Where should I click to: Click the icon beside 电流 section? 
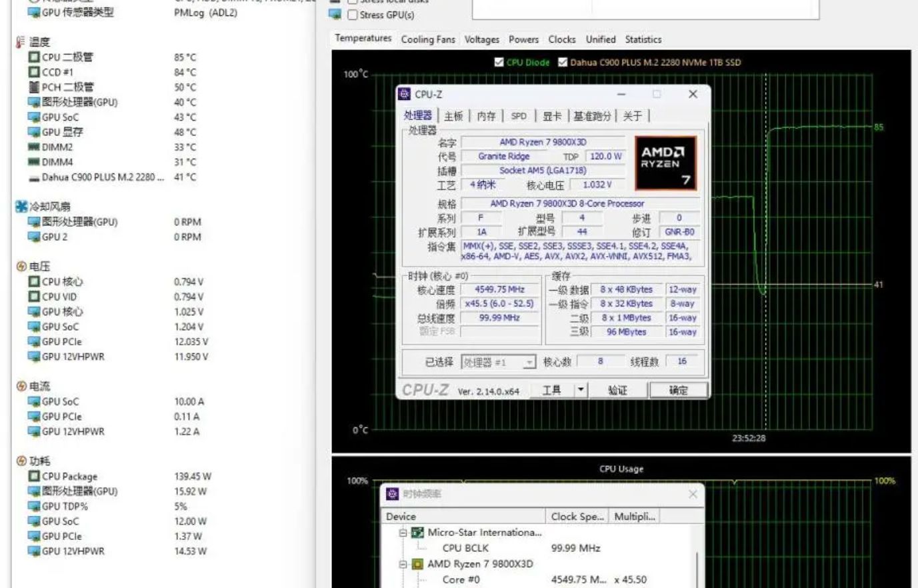[x=21, y=387]
